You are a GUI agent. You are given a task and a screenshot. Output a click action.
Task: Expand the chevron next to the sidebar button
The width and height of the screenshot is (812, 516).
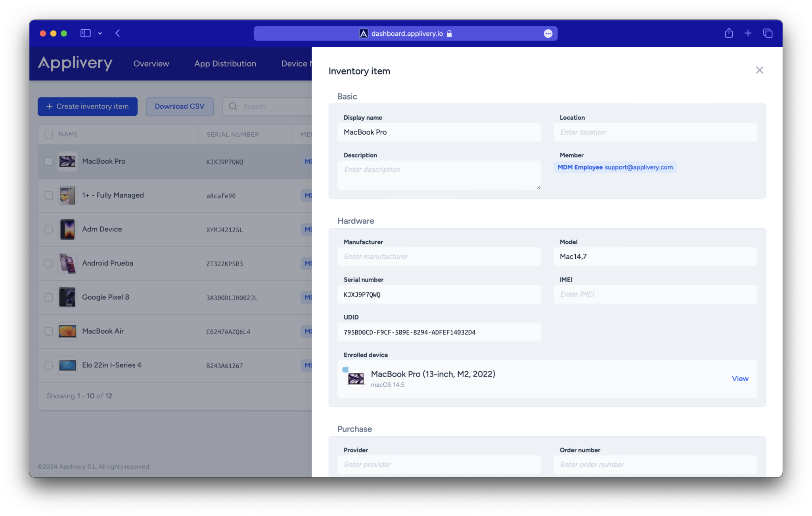(x=100, y=33)
